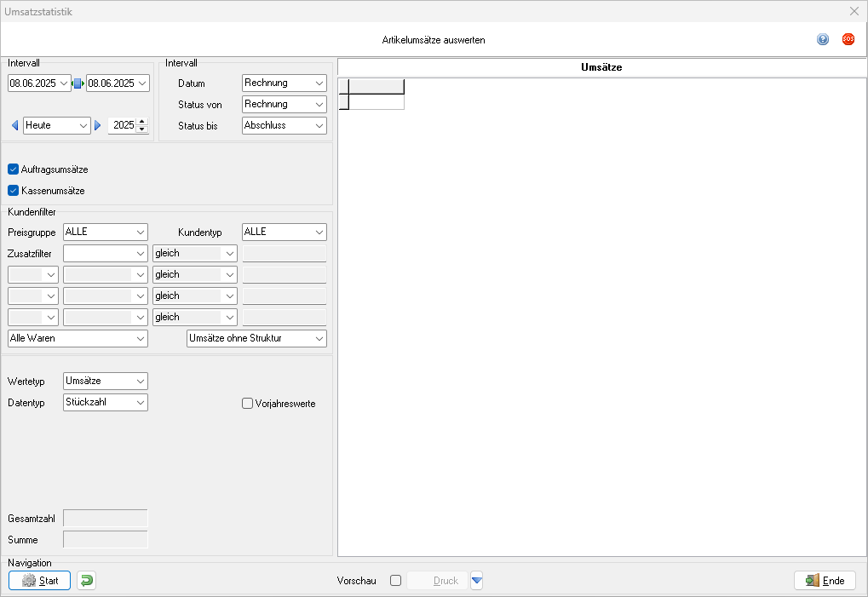
Task: Disable the Kassenumsätze checkbox
Action: pos(14,191)
